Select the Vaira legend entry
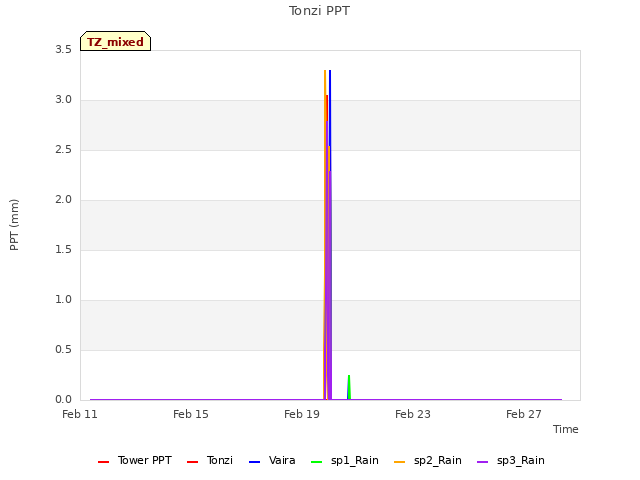Screen dimensions: 640x480 (272, 460)
